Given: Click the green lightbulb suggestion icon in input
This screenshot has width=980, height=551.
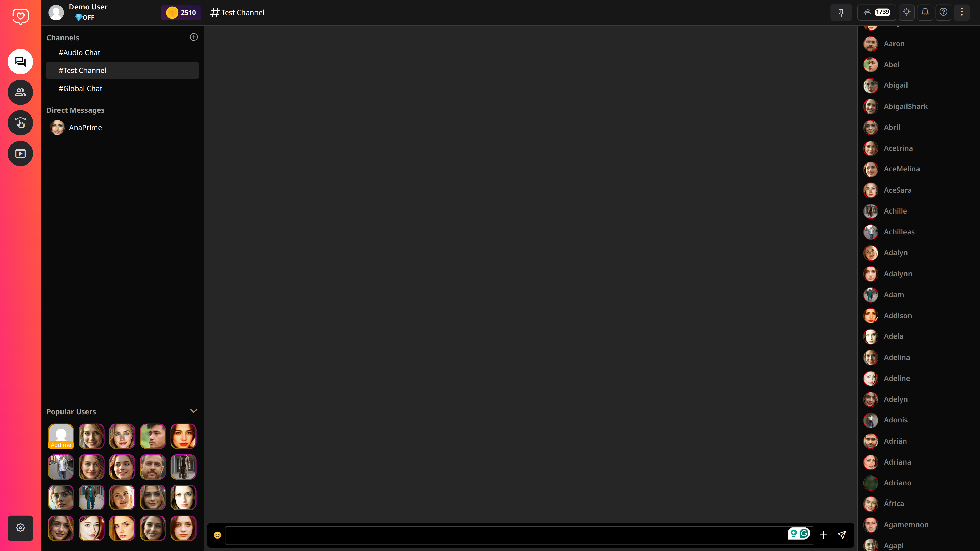Looking at the screenshot, I should 793,533.
